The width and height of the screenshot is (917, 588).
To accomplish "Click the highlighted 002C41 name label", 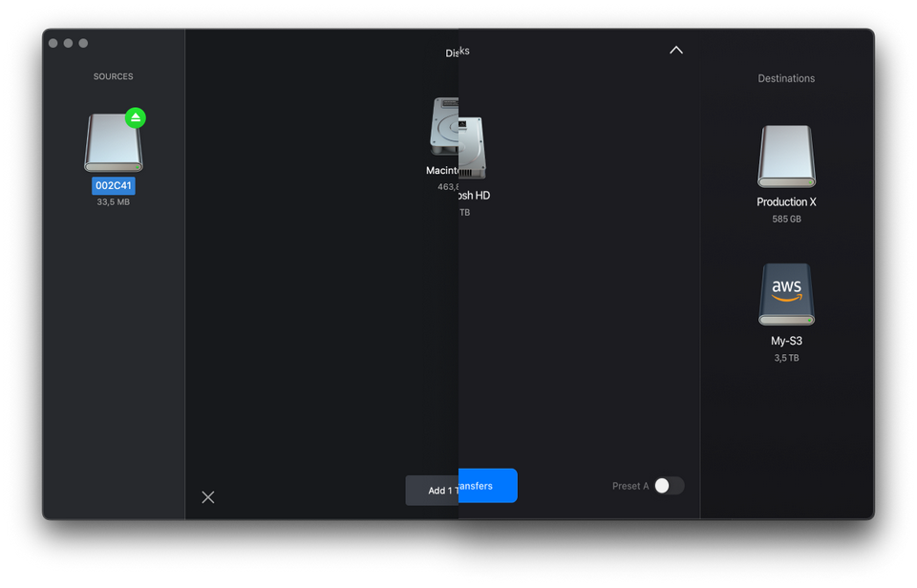I will tap(113, 186).
